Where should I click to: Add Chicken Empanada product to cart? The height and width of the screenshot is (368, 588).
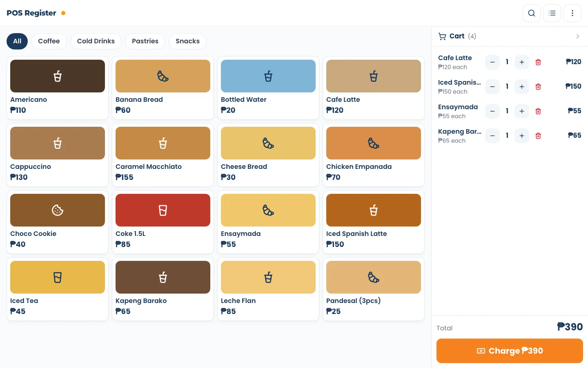[374, 155]
